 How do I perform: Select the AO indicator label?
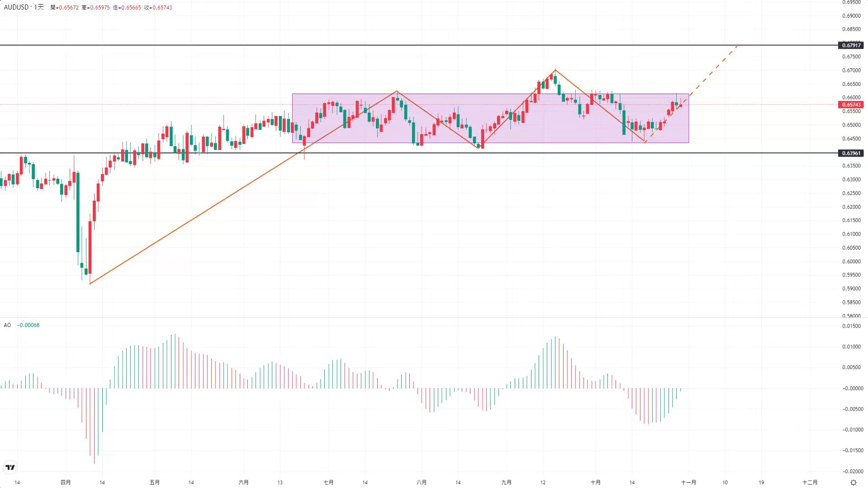[7, 325]
